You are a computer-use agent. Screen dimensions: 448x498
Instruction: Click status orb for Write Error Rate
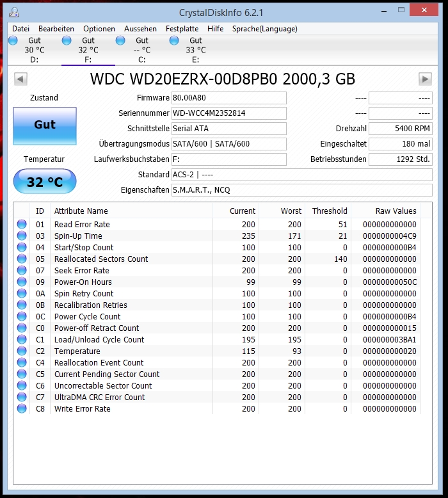point(22,408)
